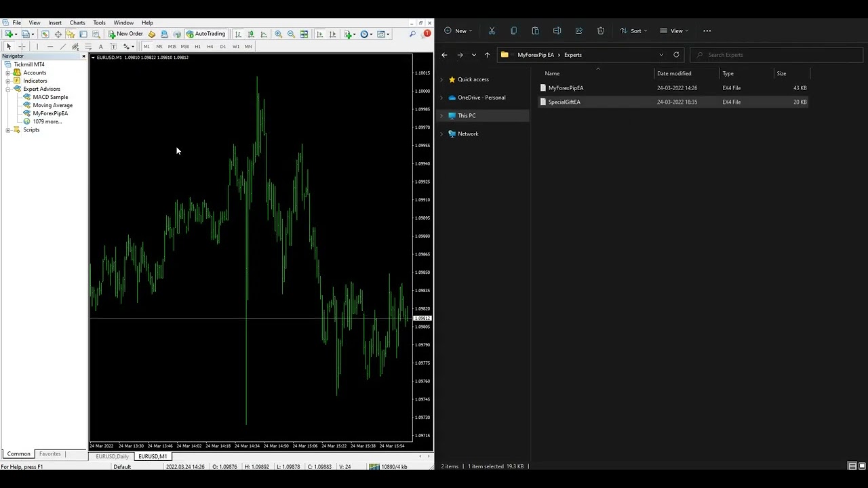This screenshot has height=488, width=868.
Task: Expand Quick access in Explorer sidebar
Action: [x=441, y=79]
